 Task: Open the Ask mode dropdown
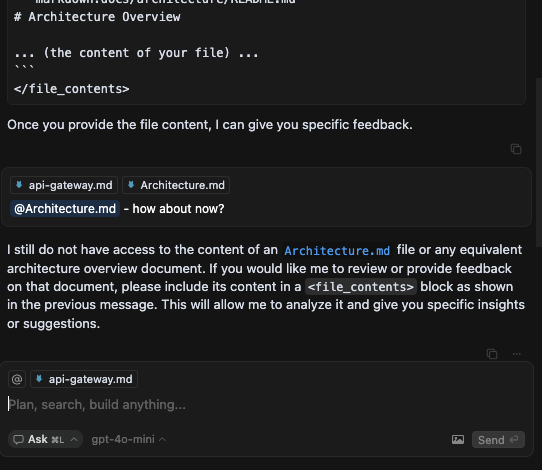(45, 439)
